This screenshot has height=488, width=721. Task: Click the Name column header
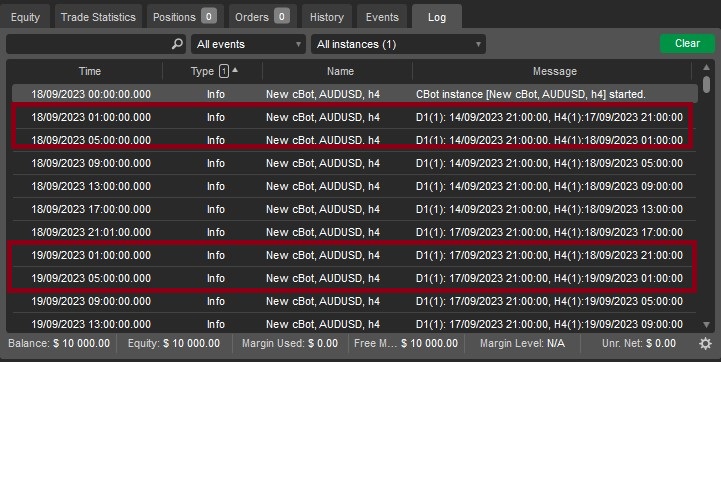340,71
